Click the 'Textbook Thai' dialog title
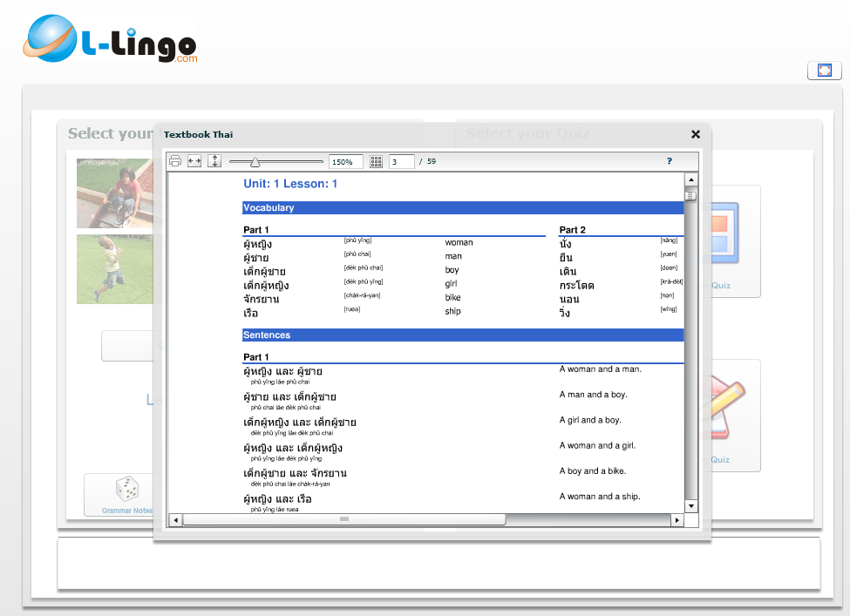 point(199,134)
